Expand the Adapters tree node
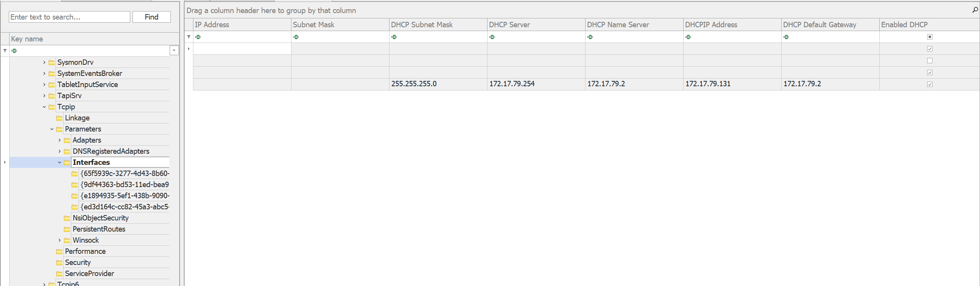The height and width of the screenshot is (286, 980). pyautogui.click(x=59, y=140)
